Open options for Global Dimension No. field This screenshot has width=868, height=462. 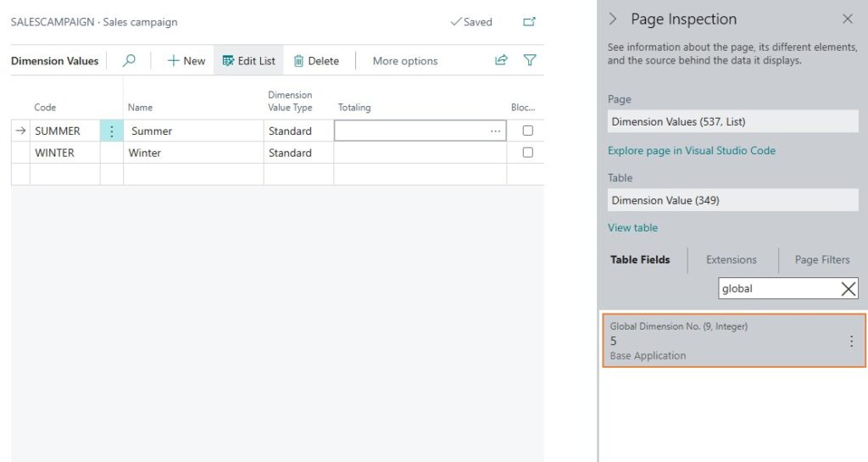851,341
